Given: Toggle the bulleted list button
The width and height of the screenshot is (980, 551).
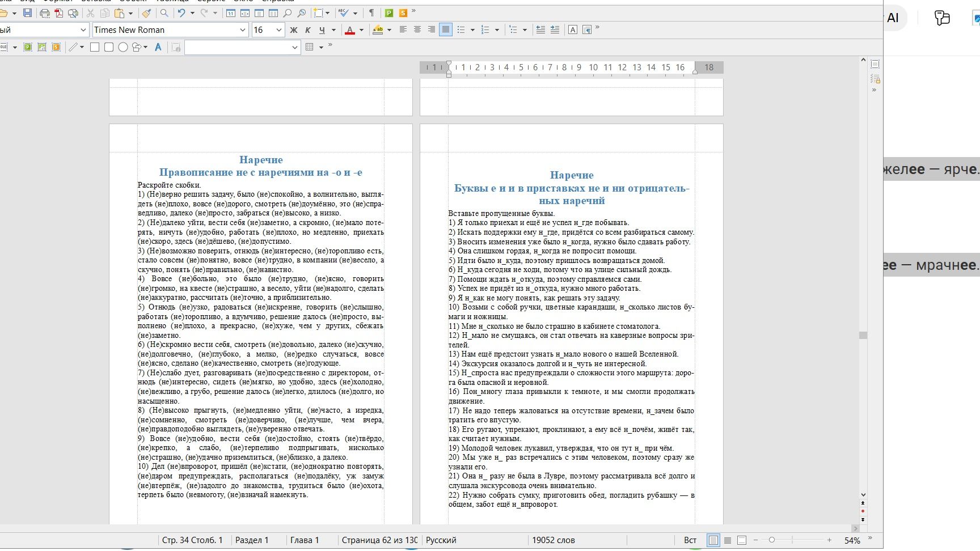Looking at the screenshot, I should (461, 30).
